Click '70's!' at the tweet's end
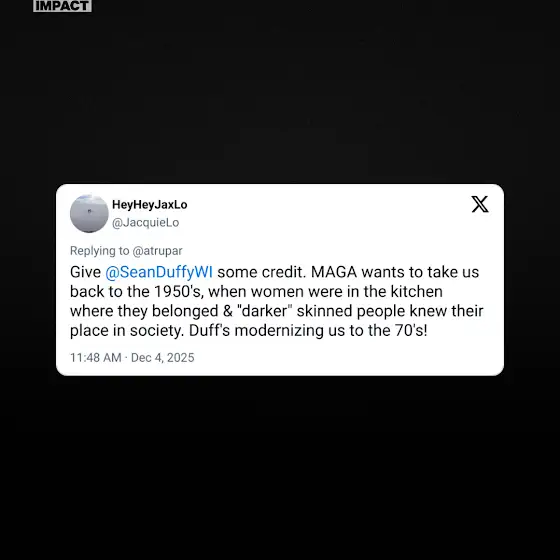The image size is (560, 560). [411, 330]
